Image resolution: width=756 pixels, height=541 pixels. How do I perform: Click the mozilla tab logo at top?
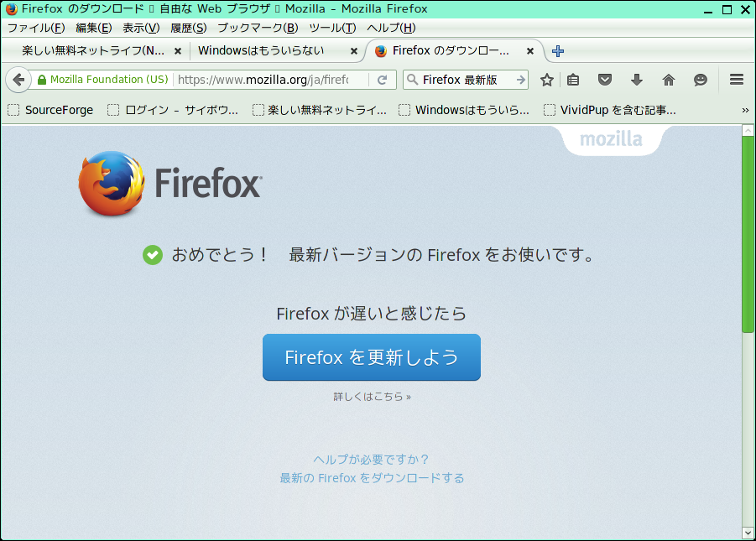click(611, 139)
